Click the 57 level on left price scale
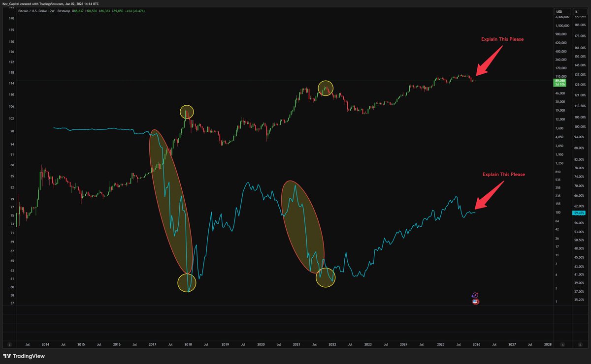The height and width of the screenshot is (364, 591). [12, 303]
